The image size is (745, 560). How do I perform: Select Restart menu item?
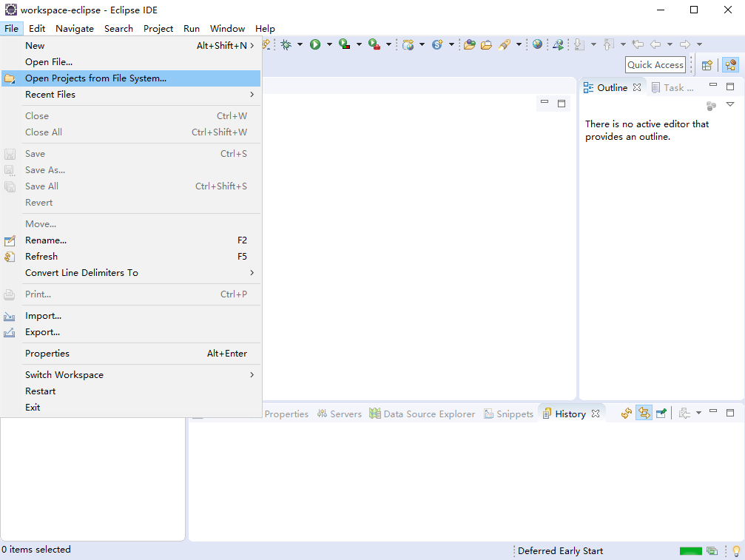click(131, 391)
